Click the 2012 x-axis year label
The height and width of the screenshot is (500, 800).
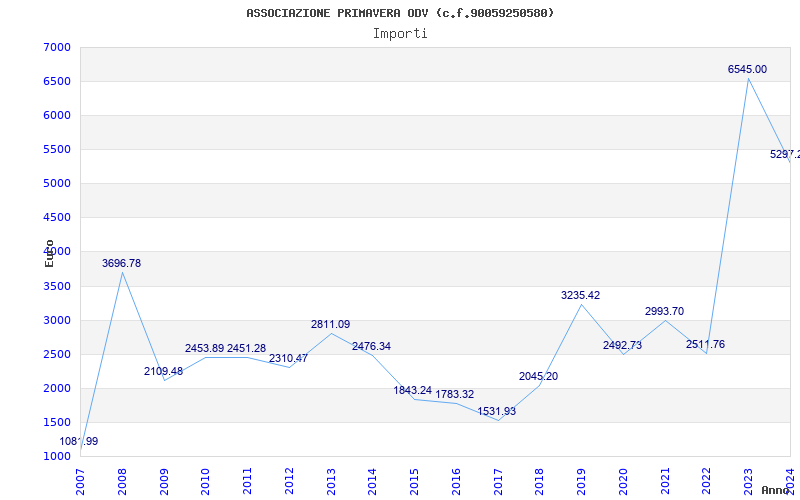click(289, 482)
